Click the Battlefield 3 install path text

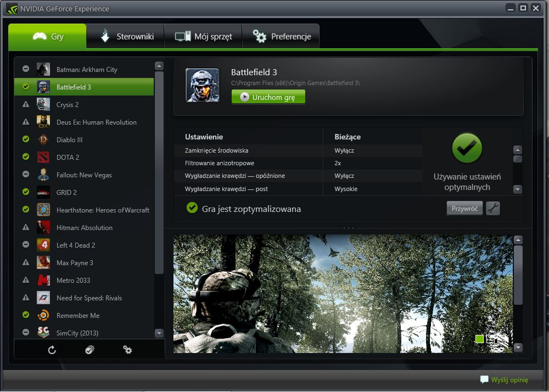point(295,83)
